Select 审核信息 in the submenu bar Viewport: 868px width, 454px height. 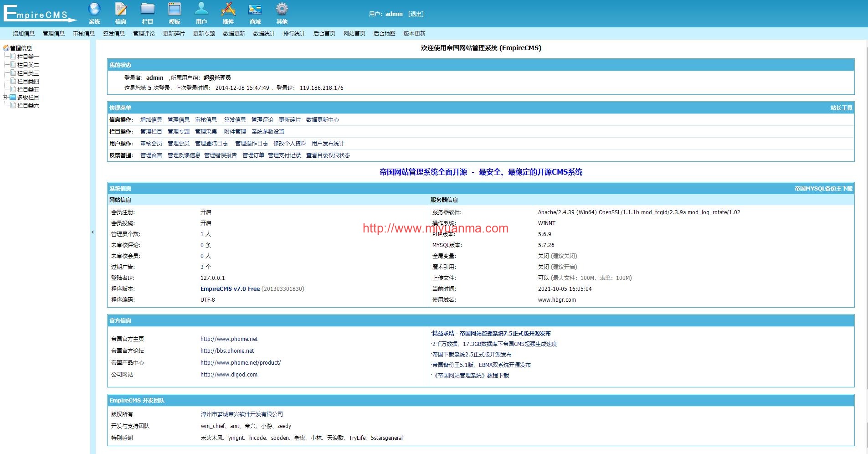click(x=84, y=34)
